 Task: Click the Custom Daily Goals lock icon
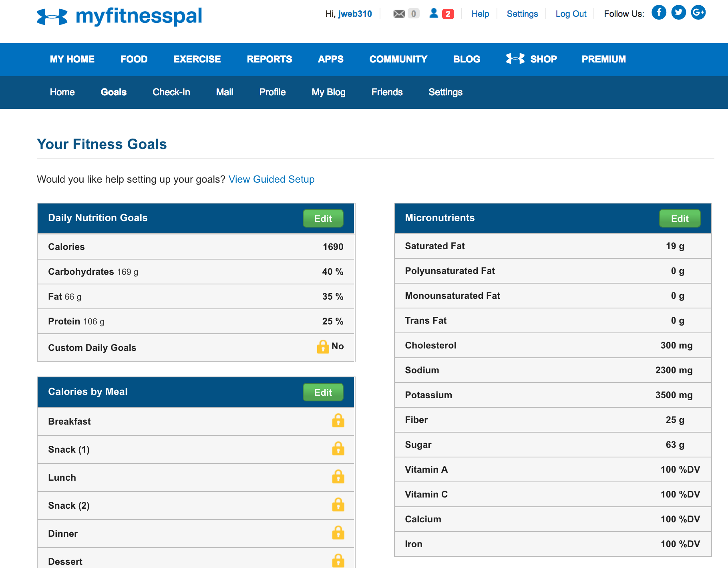point(323,346)
